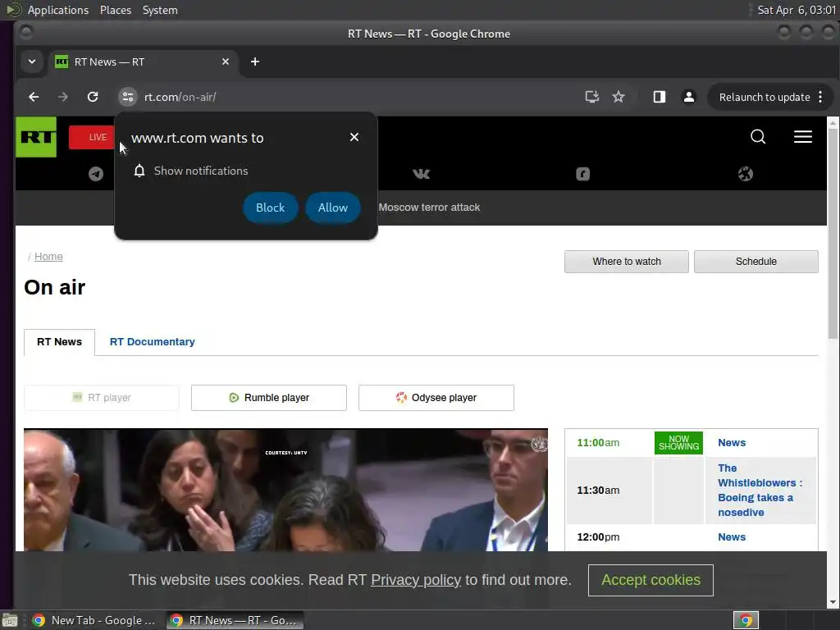840x630 pixels.
Task: Open the Telegram social icon
Action: pos(96,174)
